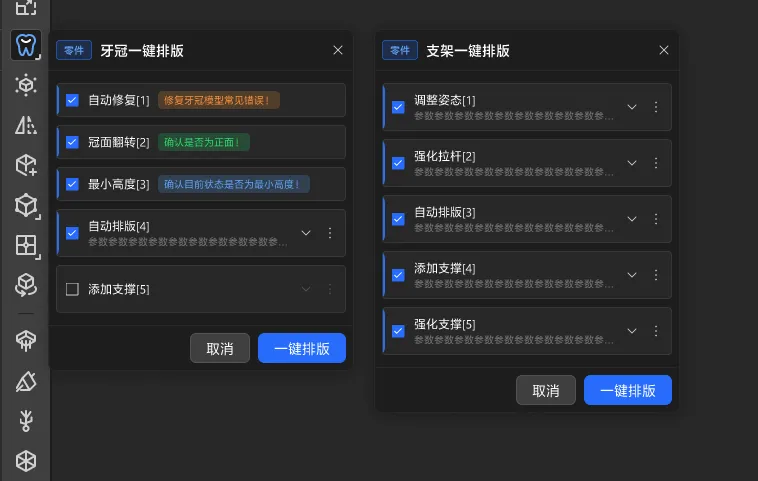Click the add-cube plus sidebar icon

[26, 165]
